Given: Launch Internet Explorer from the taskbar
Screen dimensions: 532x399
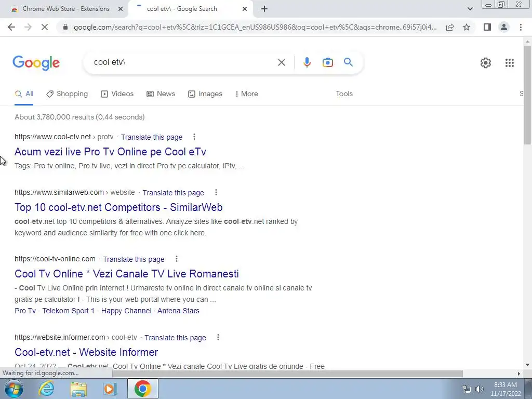Looking at the screenshot, I should pyautogui.click(x=46, y=389).
